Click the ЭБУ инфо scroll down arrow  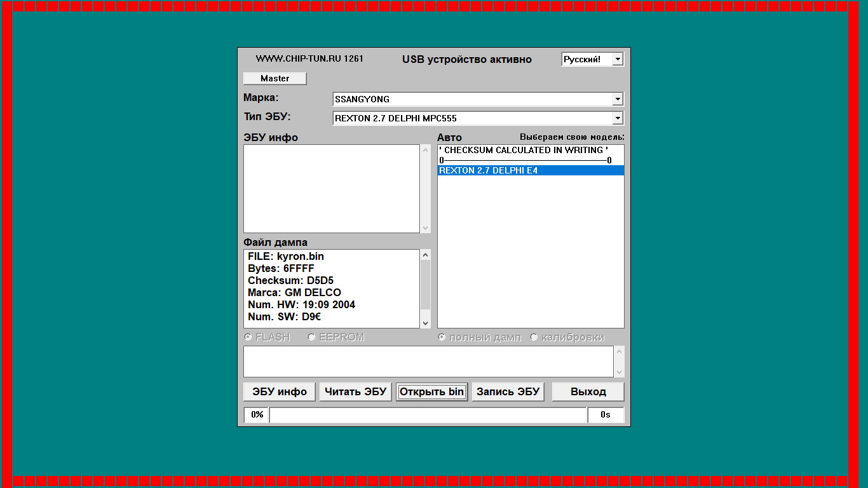[425, 227]
